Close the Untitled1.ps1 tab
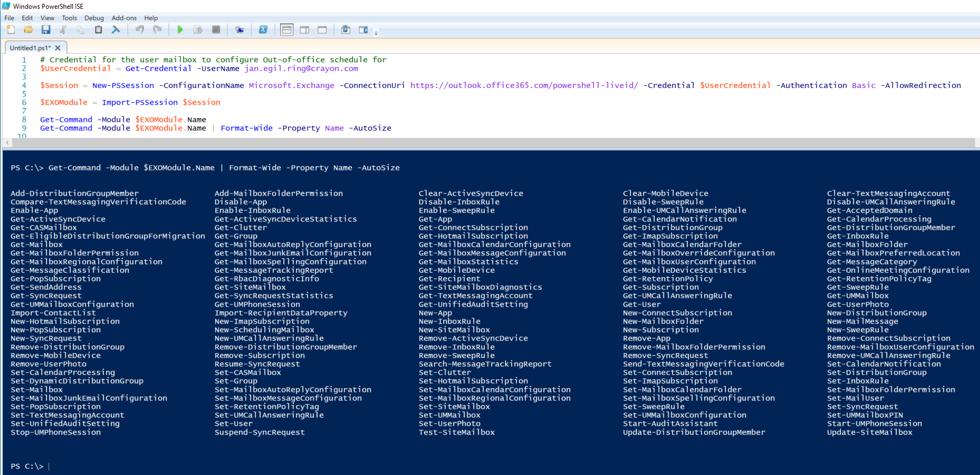Screen dimensions: 980x475 click(x=58, y=48)
